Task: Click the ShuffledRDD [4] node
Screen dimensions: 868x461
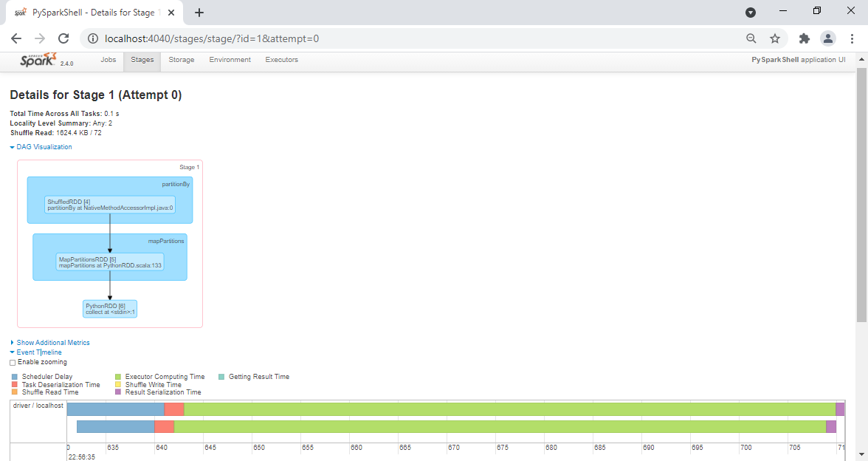Action: click(109, 205)
